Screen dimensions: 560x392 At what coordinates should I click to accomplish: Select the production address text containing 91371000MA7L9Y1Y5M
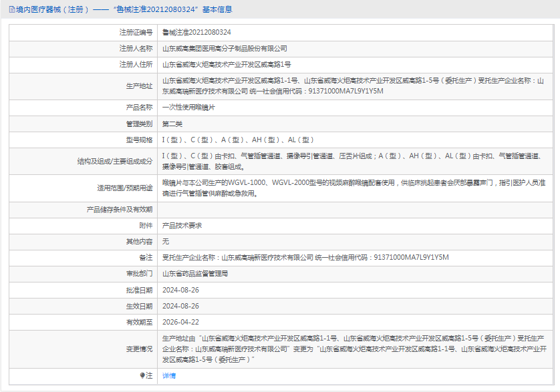pos(354,86)
